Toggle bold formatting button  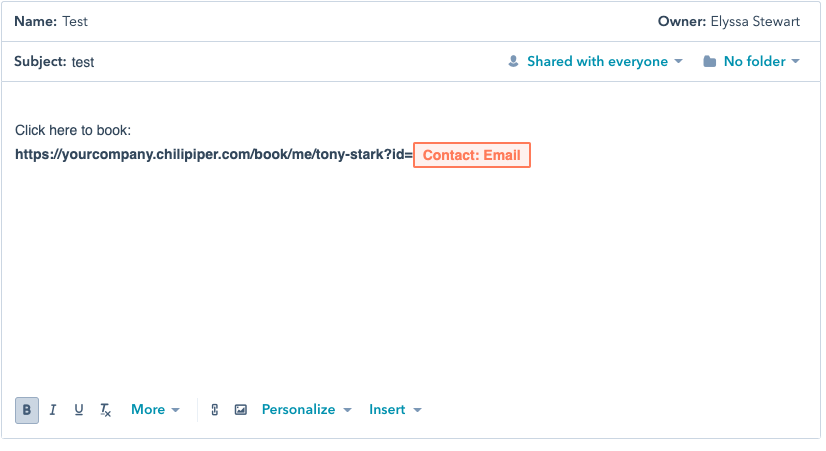[x=27, y=410]
